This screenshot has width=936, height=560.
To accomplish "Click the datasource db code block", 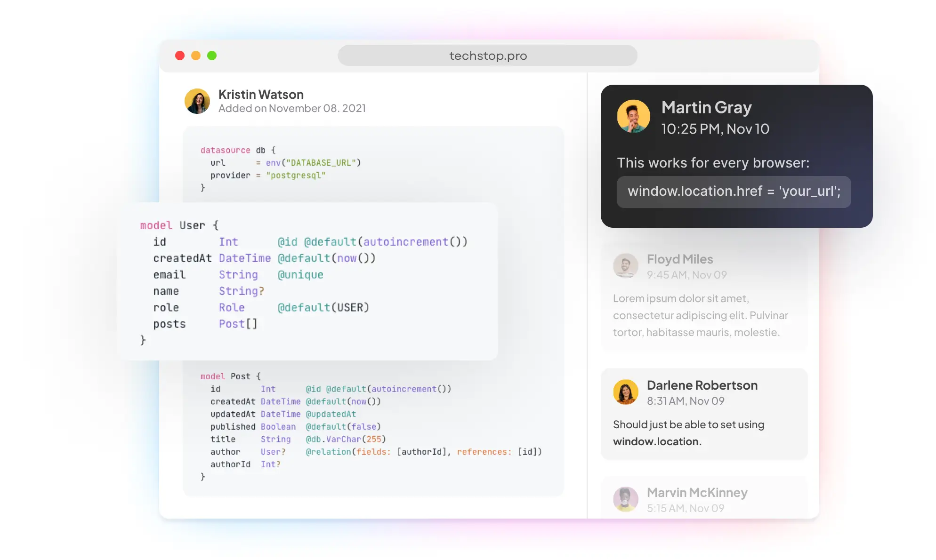I will 280,168.
